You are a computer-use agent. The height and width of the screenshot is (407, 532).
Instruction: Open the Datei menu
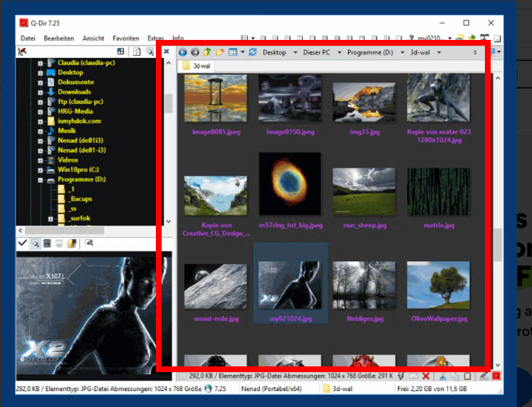pos(28,38)
